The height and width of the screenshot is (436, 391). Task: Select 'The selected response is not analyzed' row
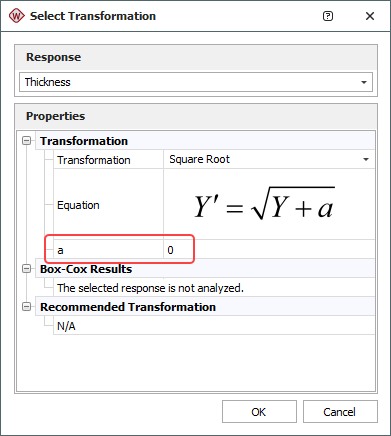point(150,288)
